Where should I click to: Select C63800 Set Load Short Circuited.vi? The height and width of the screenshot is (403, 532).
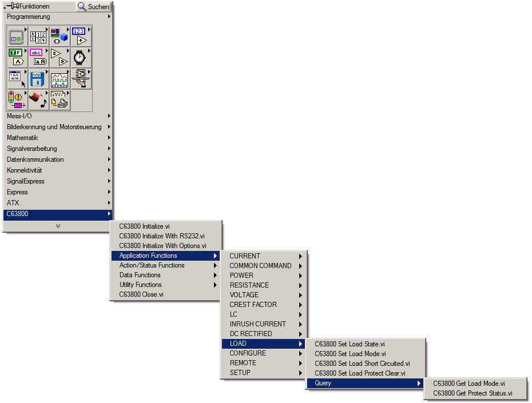point(365,364)
